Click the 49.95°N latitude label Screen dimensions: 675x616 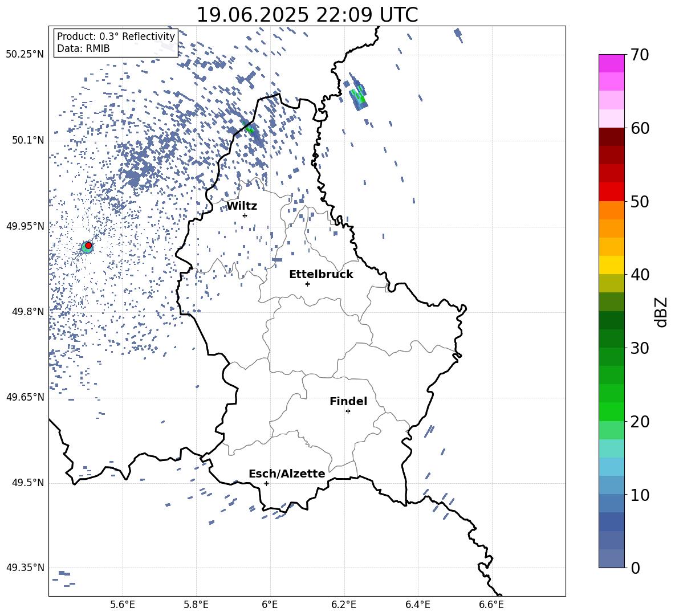pos(25,226)
